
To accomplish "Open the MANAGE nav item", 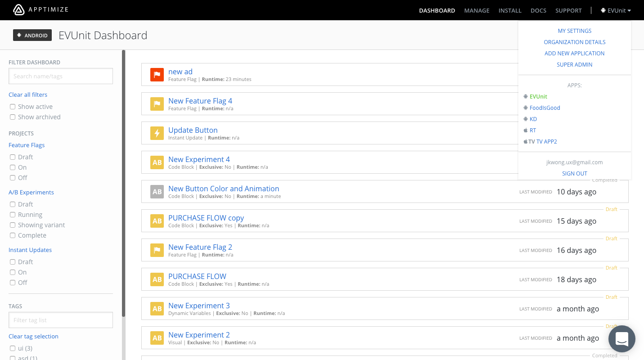I will 477,10.
